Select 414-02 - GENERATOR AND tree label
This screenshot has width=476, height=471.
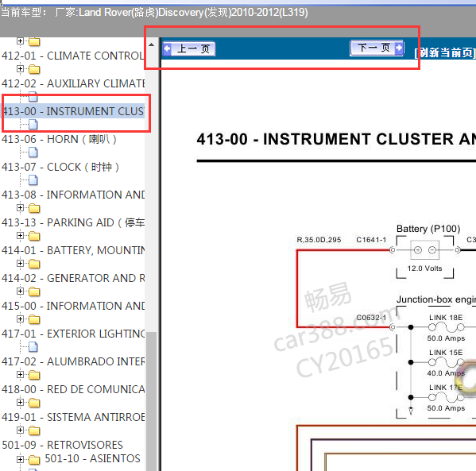[73, 278]
